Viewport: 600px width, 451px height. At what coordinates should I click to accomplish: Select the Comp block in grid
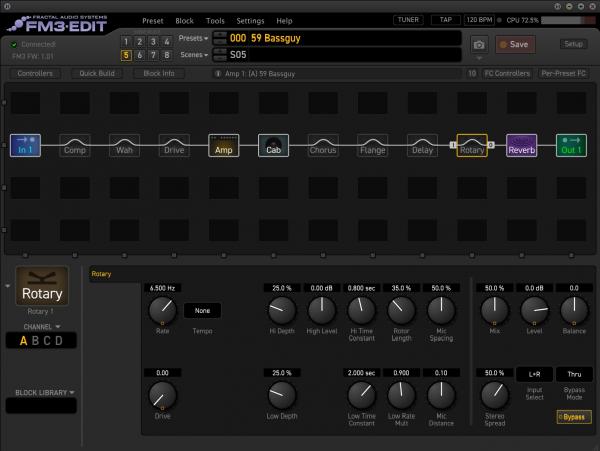[x=75, y=145]
